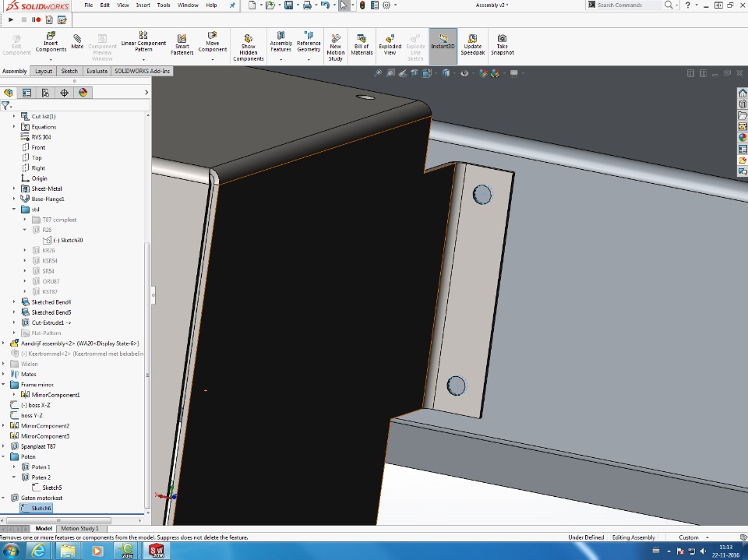Open the FeatureManager design tree tab
The image size is (748, 560).
coord(8,93)
